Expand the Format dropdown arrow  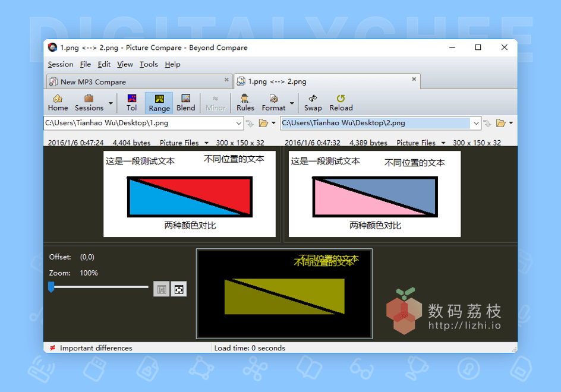[292, 103]
